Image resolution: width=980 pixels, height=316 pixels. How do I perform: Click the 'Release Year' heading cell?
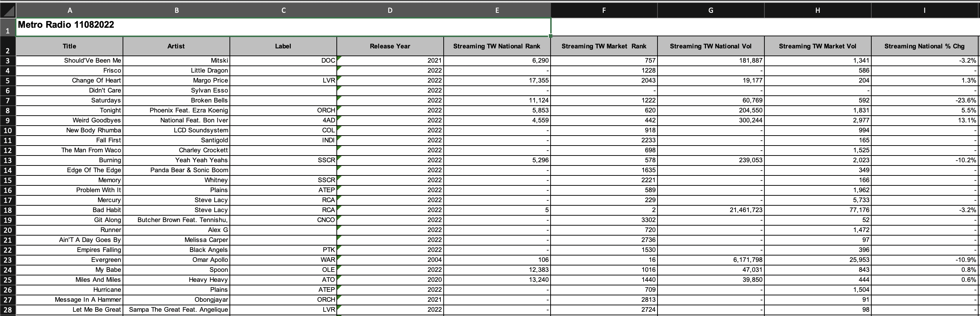click(390, 46)
